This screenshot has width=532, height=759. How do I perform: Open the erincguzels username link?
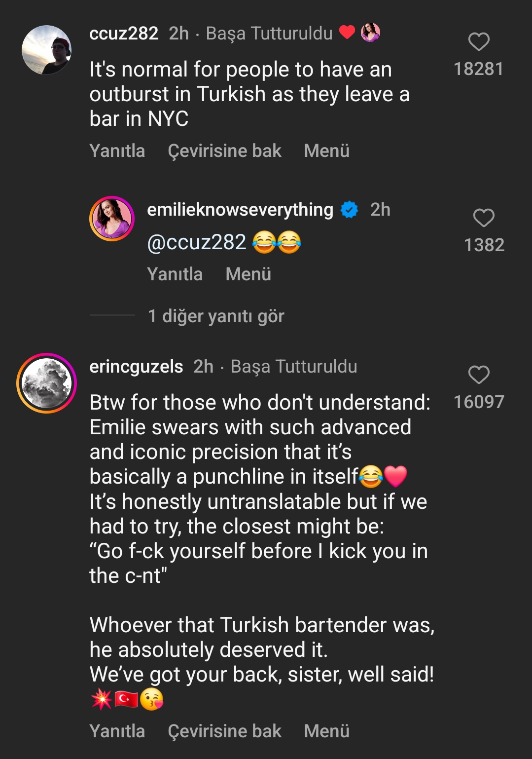[136, 367]
